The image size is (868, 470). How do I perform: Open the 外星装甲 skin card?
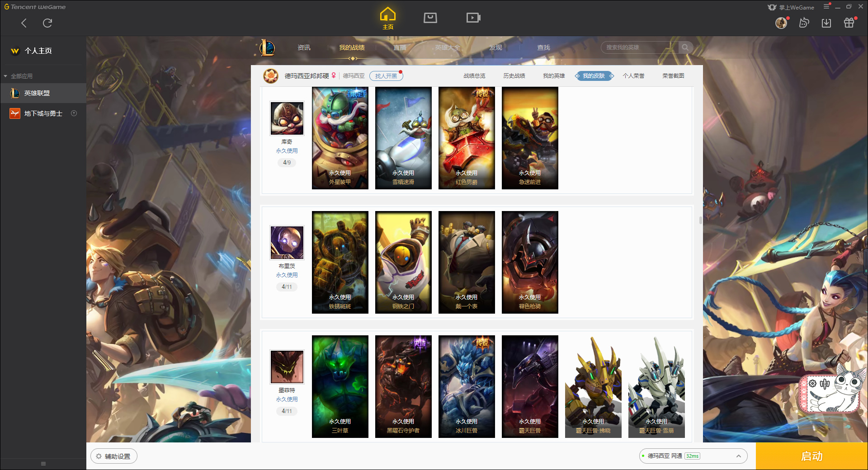(340, 138)
